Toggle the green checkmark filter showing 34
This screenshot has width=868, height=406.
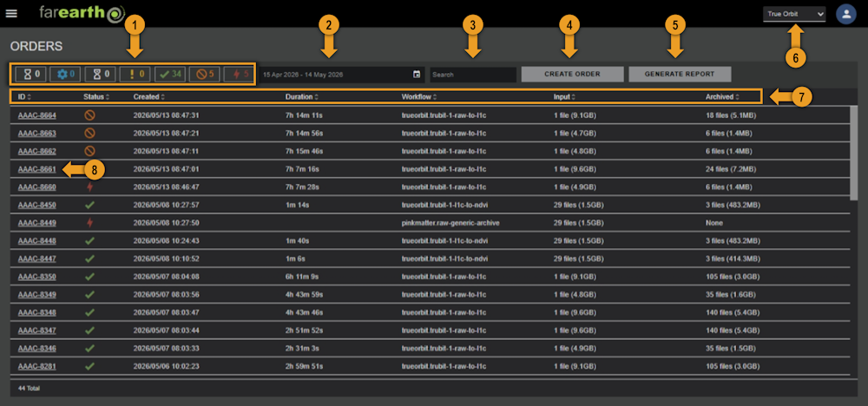click(169, 74)
